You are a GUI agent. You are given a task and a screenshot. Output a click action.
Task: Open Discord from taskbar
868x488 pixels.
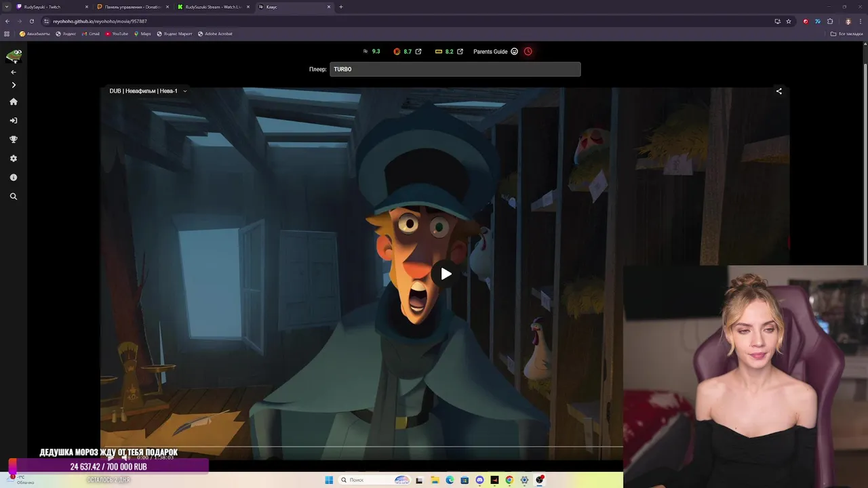pyautogui.click(x=479, y=480)
